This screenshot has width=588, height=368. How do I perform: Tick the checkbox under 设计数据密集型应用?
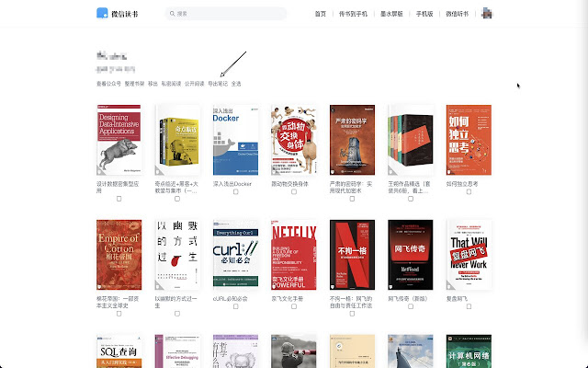[119, 199]
